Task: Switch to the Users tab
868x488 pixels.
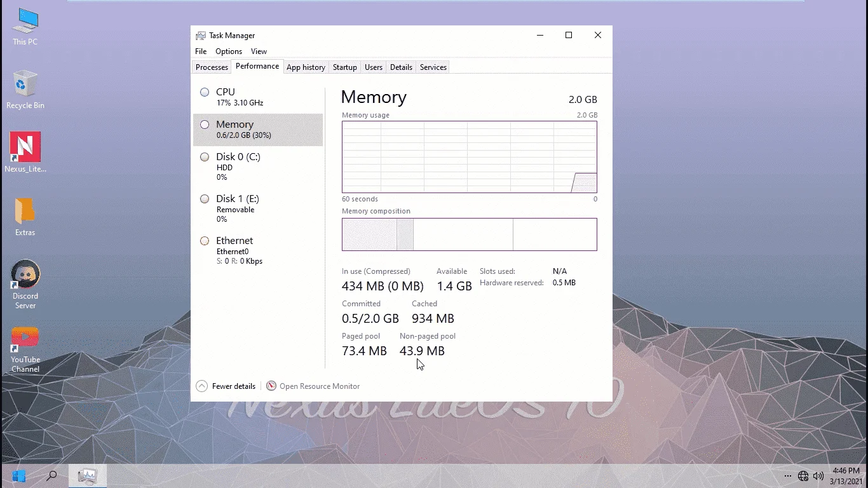Action: (374, 67)
